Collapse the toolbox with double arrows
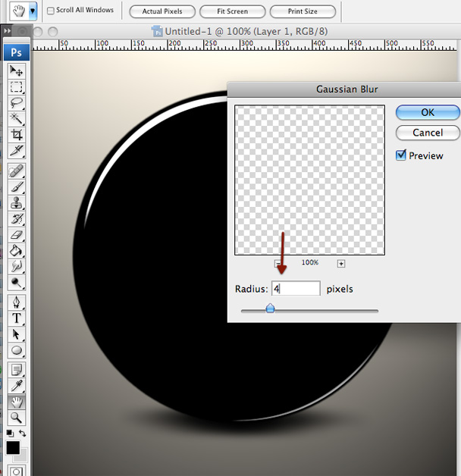The width and height of the screenshot is (461, 476). pyautogui.click(x=8, y=31)
